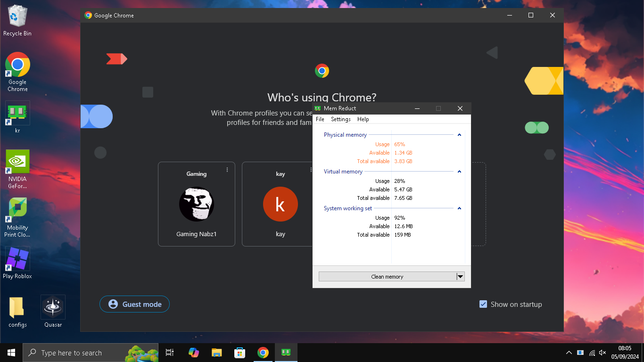
Task: Toggle the Show on startup checkbox
Action: click(x=483, y=304)
